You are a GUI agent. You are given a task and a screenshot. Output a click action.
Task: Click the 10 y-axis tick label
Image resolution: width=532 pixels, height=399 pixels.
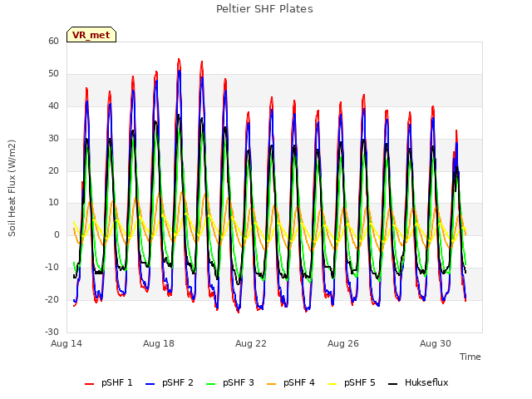coord(53,203)
